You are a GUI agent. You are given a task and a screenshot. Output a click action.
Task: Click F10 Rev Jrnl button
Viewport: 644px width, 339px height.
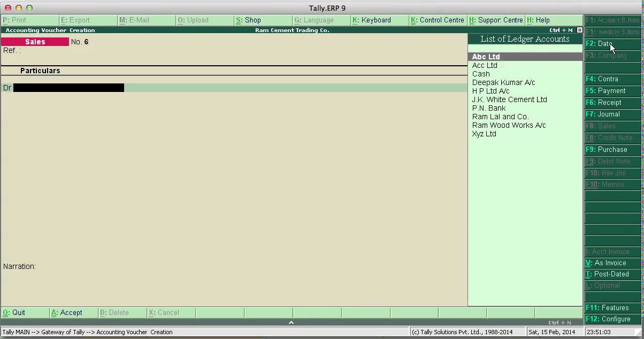(x=612, y=173)
